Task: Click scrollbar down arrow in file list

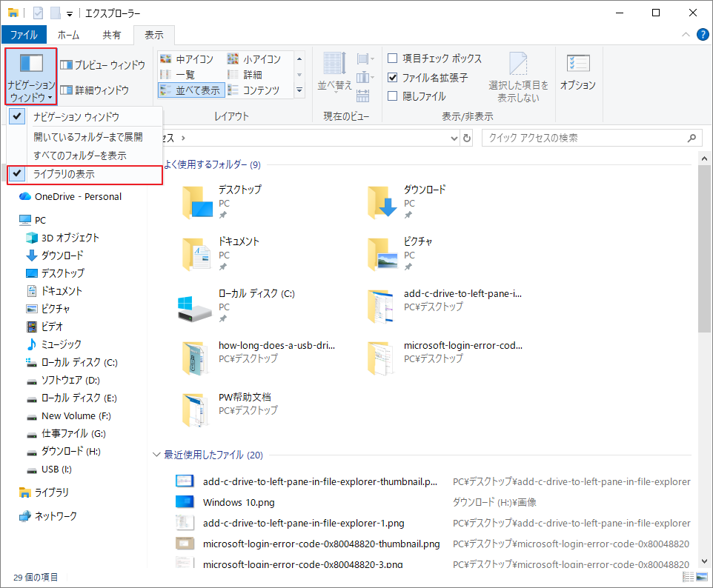Action: pos(704,561)
